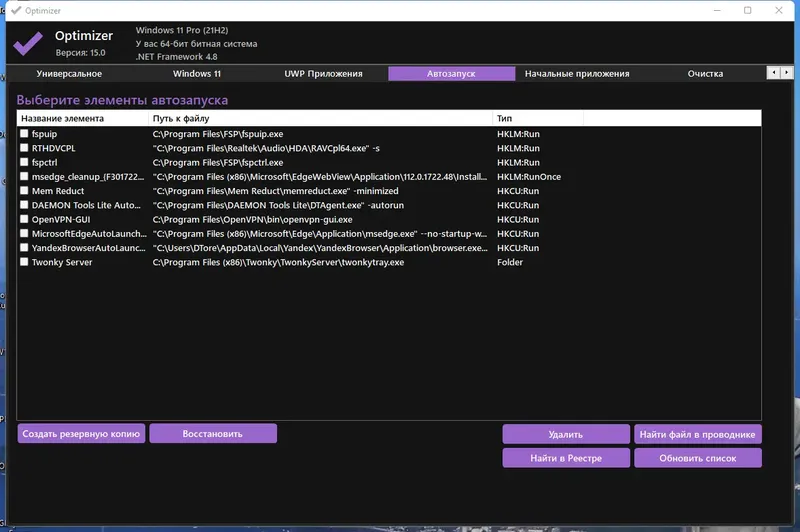Click the memreduct.exe path entry
This screenshot has height=532, width=800.
coord(276,191)
